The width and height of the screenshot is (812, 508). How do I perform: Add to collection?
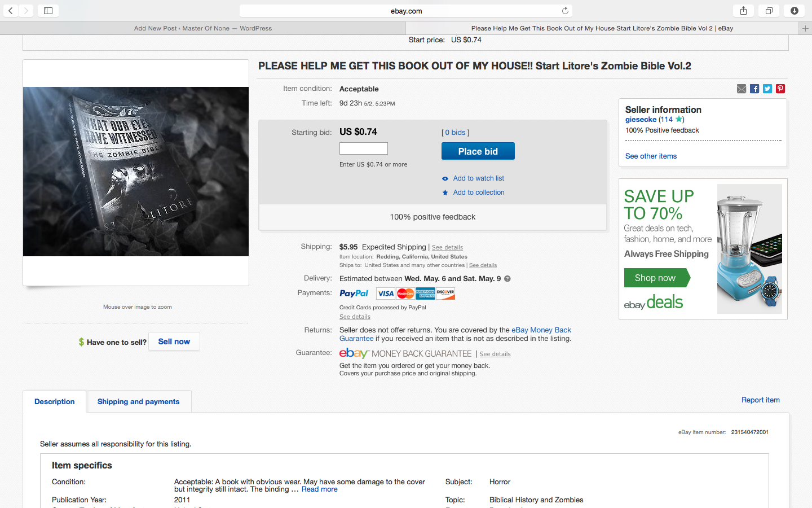(478, 192)
